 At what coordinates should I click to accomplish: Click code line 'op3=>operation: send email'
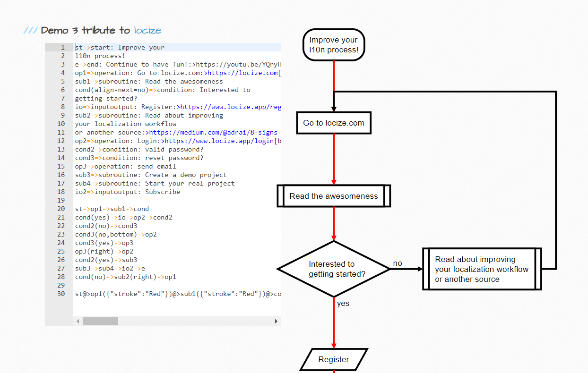pos(126,166)
